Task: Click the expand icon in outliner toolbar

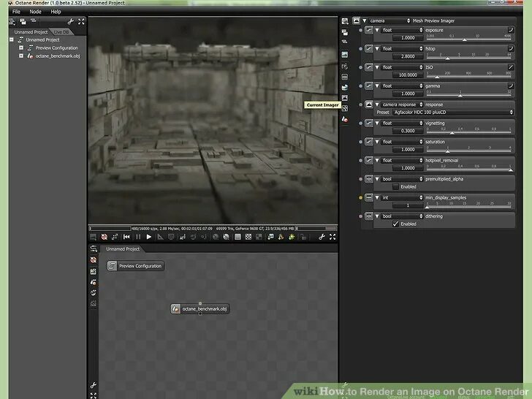Action: pos(81,22)
